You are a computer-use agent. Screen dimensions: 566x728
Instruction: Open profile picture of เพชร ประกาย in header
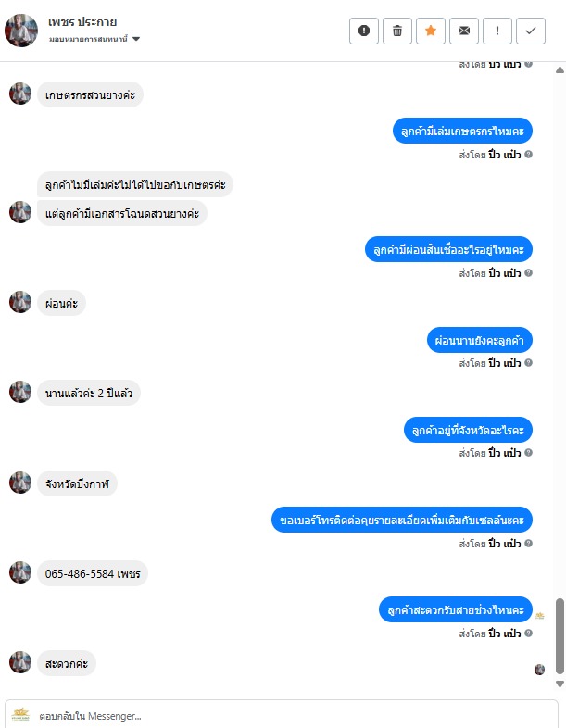click(21, 31)
